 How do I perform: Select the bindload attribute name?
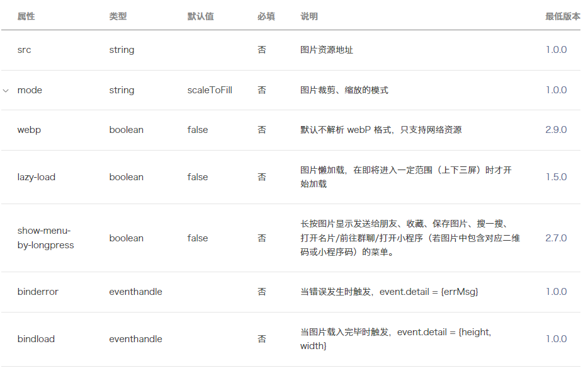tap(36, 339)
